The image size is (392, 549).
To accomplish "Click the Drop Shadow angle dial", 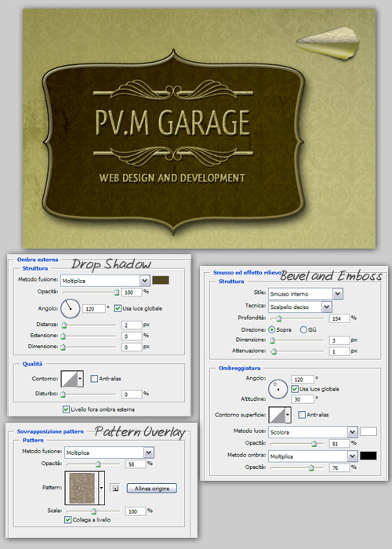I will tap(71, 308).
